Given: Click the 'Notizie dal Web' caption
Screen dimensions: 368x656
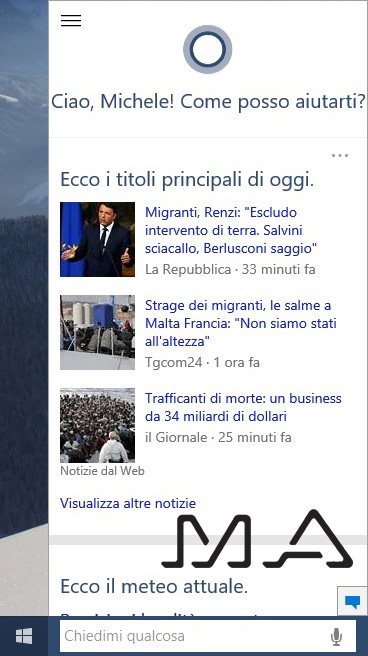Looking at the screenshot, I should click(102, 471).
